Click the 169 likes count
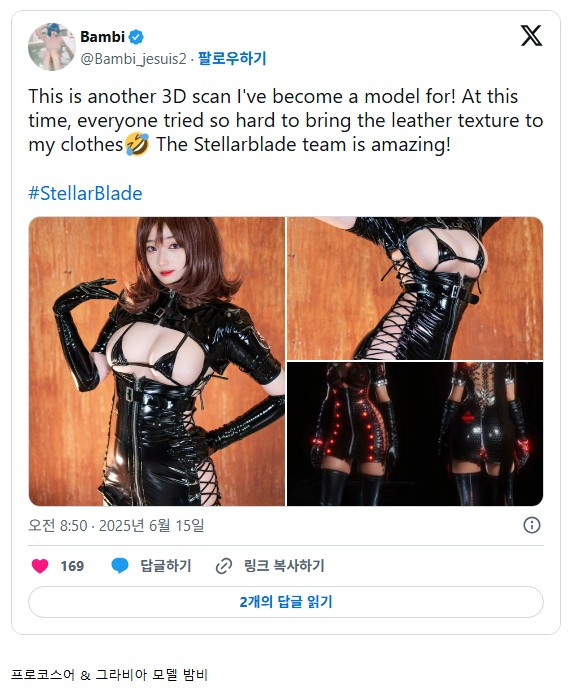The image size is (574, 690). (x=72, y=566)
